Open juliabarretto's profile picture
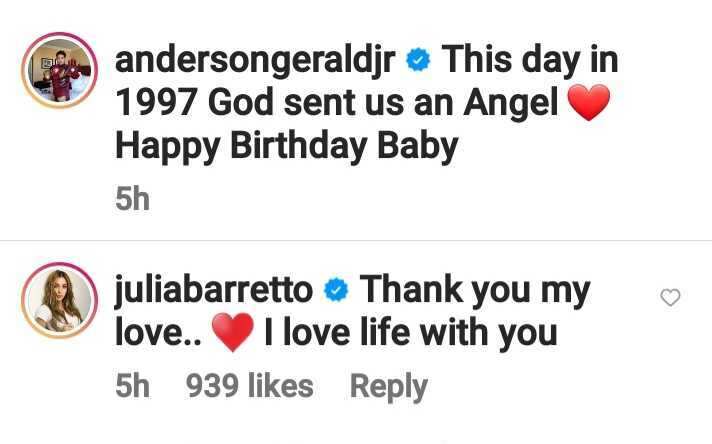 click(x=59, y=300)
